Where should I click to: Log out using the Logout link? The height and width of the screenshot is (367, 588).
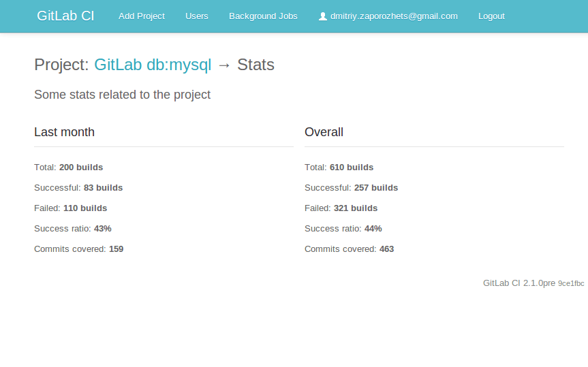coord(491,16)
